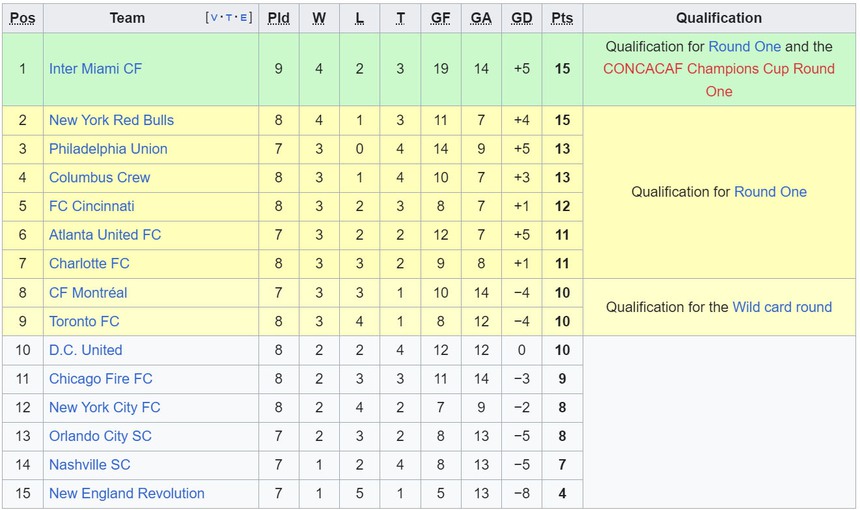Click the E (edit) template link
This screenshot has height=510, width=860.
coord(243,18)
